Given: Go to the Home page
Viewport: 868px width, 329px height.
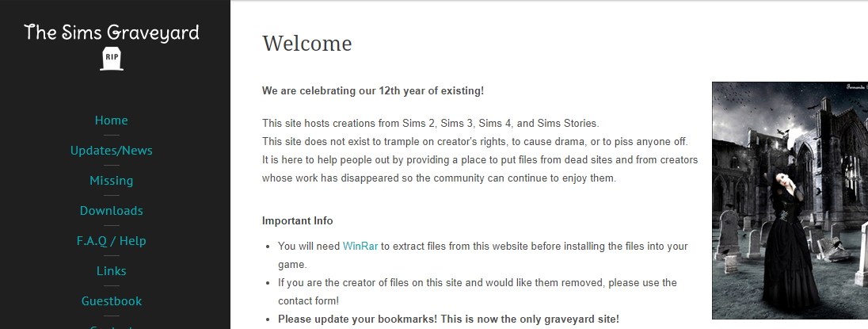Looking at the screenshot, I should pos(111,121).
